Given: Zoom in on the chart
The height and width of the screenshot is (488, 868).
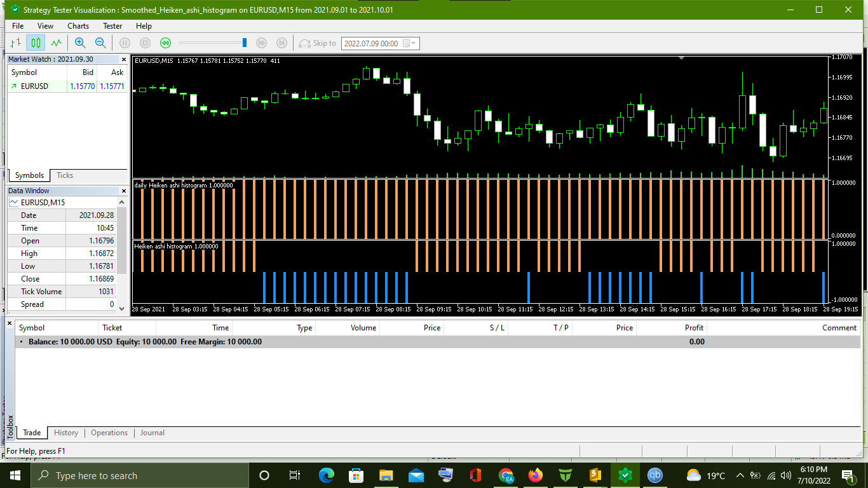Looking at the screenshot, I should [x=80, y=43].
